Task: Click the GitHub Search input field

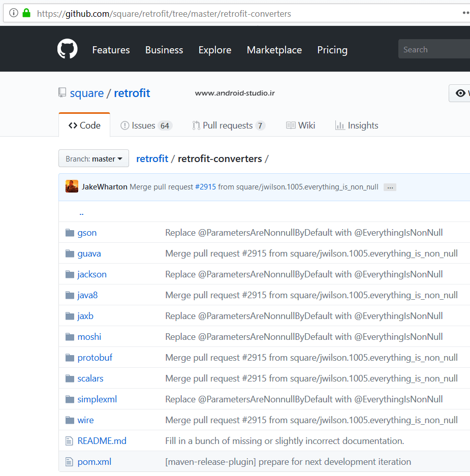Action: [x=434, y=49]
